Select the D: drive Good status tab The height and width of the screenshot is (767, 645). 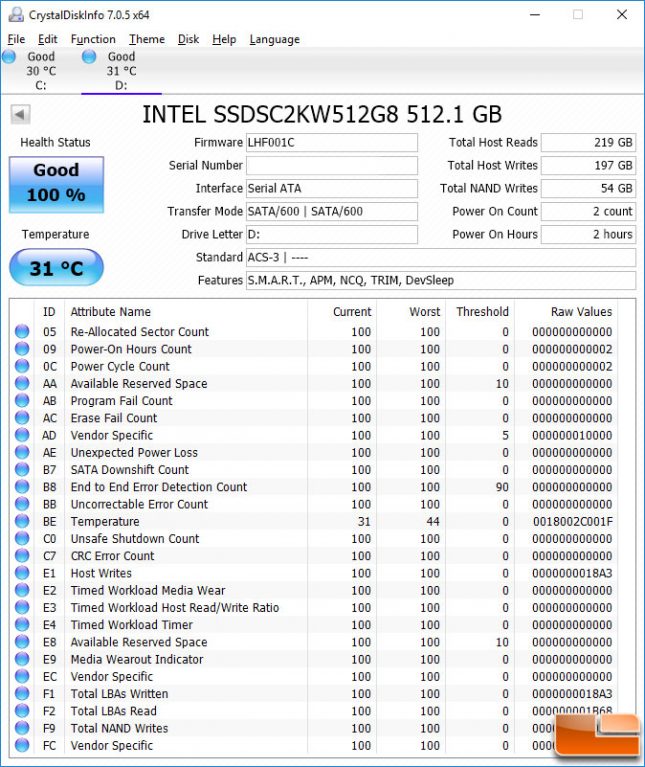tap(121, 71)
